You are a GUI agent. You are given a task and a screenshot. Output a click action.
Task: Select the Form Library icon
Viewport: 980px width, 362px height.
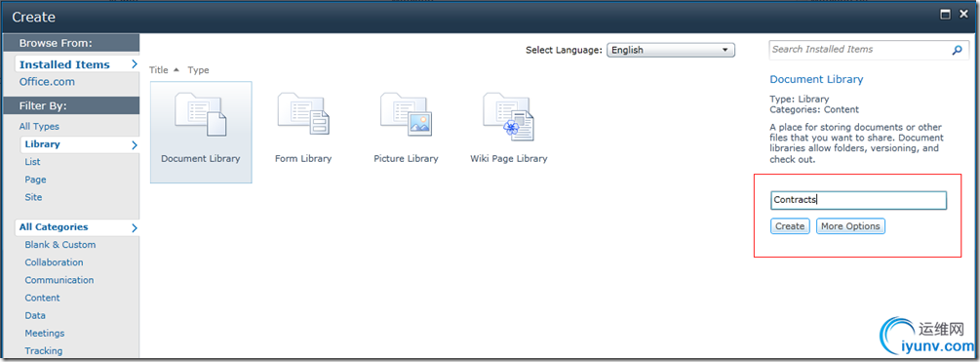[x=303, y=114]
